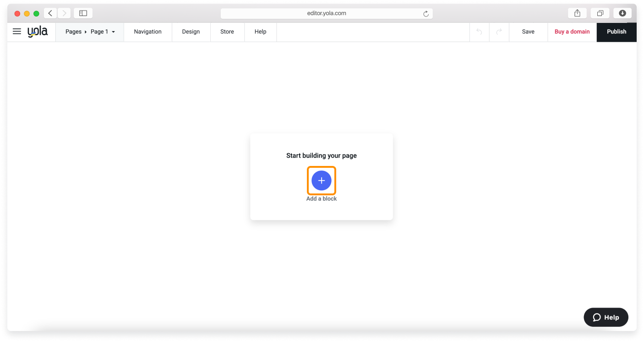
Task: Show all tabs with the tab overview icon
Action: click(600, 13)
